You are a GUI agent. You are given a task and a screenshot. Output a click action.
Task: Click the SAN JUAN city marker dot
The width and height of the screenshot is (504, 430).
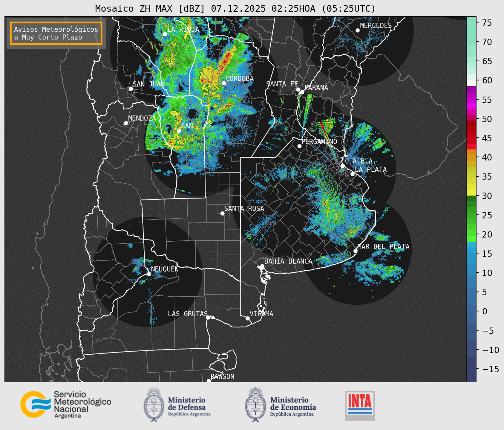pos(131,89)
